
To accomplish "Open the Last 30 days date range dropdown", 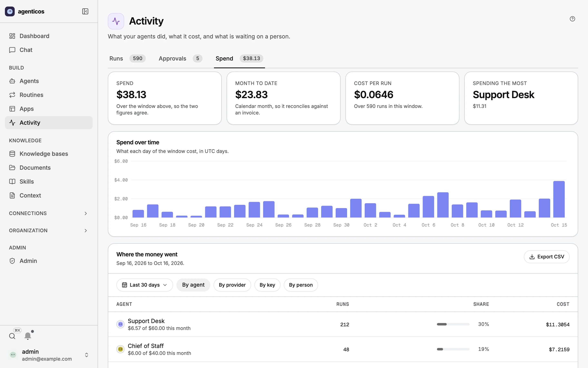I will point(145,285).
